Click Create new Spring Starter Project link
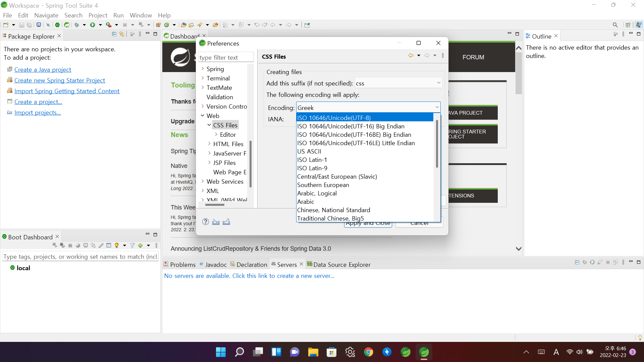The height and width of the screenshot is (362, 644). (x=60, y=80)
